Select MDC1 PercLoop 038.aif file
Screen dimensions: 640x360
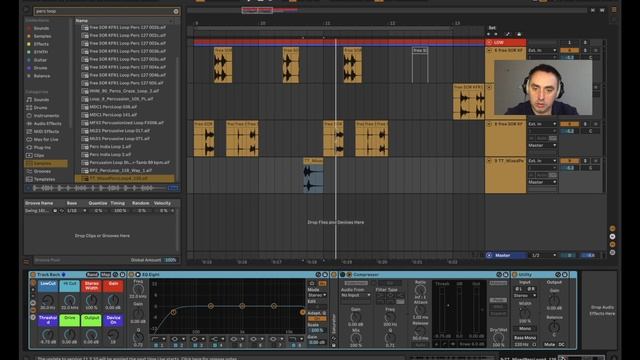coord(113,107)
